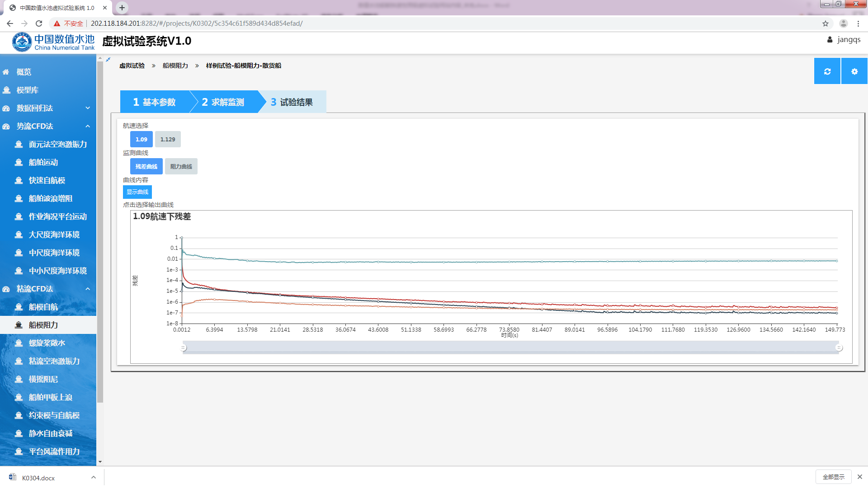This screenshot has height=488, width=868.
Task: Click the blue refresh icon button
Action: [x=827, y=71]
